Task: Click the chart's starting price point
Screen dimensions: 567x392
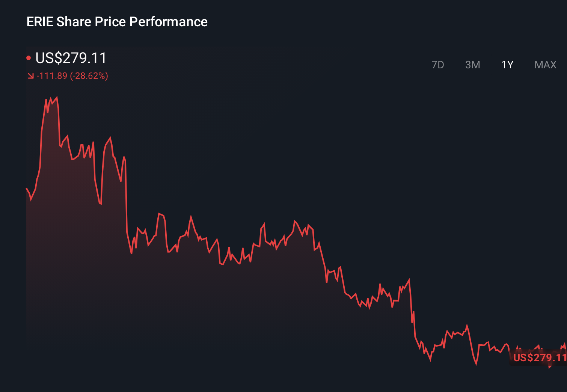Action: coord(27,188)
